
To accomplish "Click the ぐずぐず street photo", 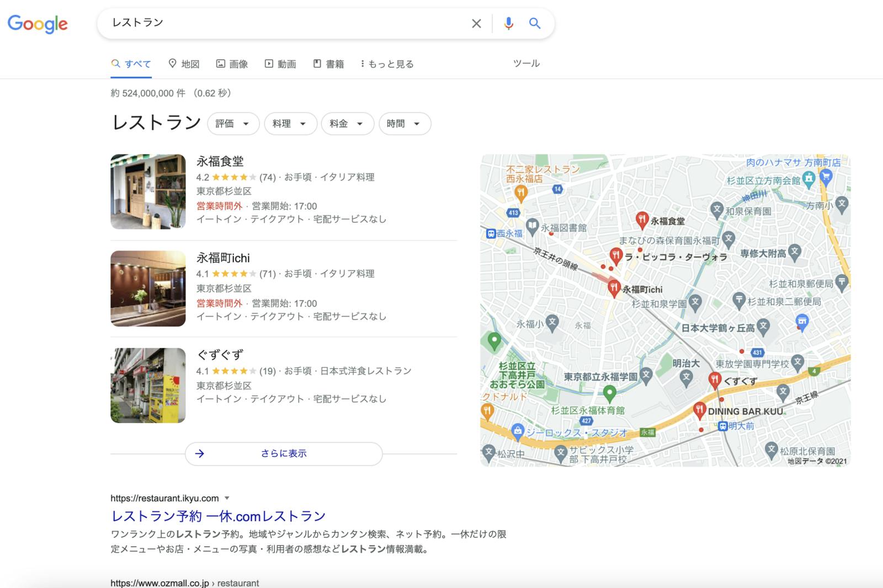I will [148, 385].
